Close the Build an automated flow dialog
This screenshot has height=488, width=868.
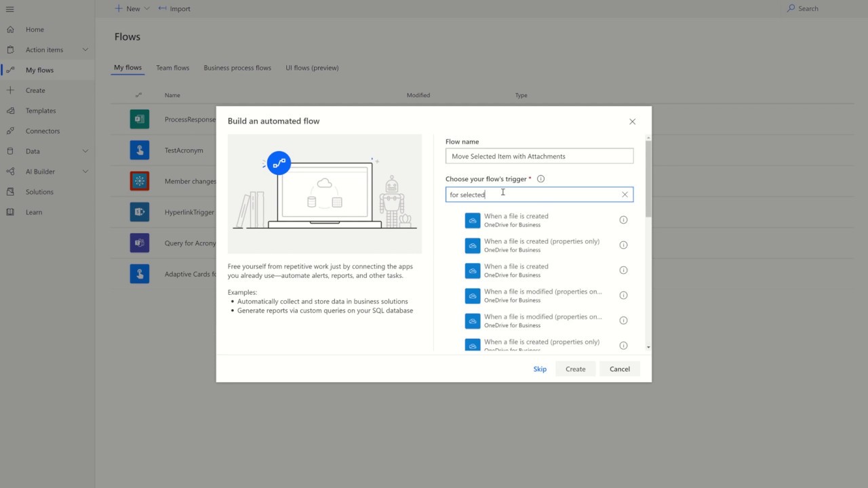click(632, 121)
